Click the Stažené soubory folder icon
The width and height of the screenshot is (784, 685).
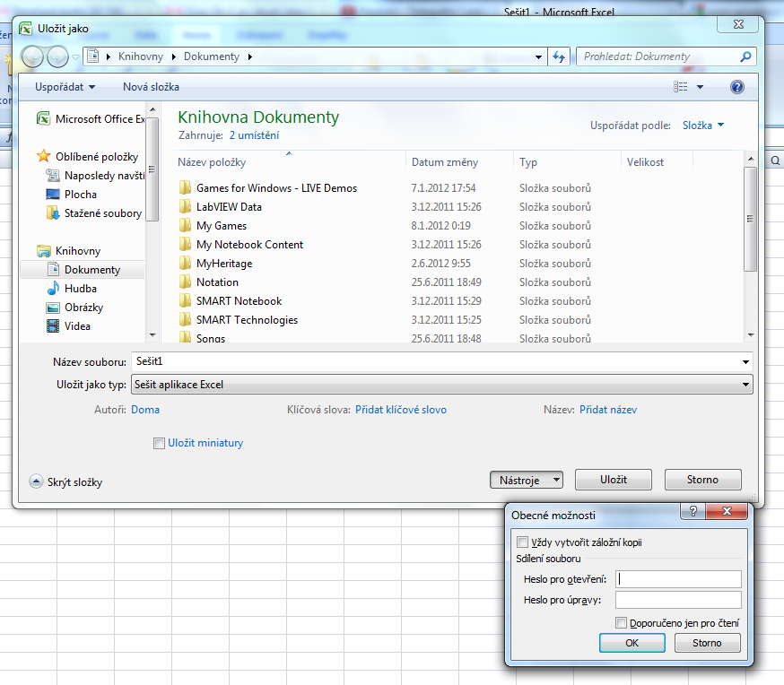(53, 213)
